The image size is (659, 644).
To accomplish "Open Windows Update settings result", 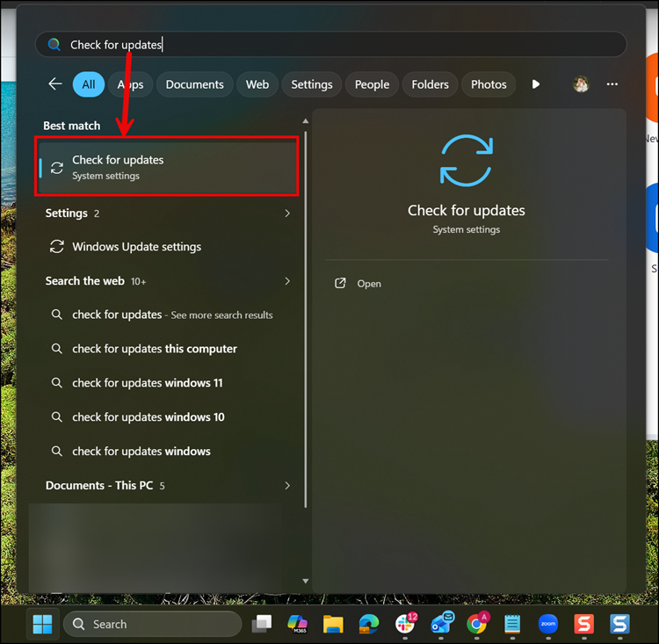I will (x=167, y=247).
